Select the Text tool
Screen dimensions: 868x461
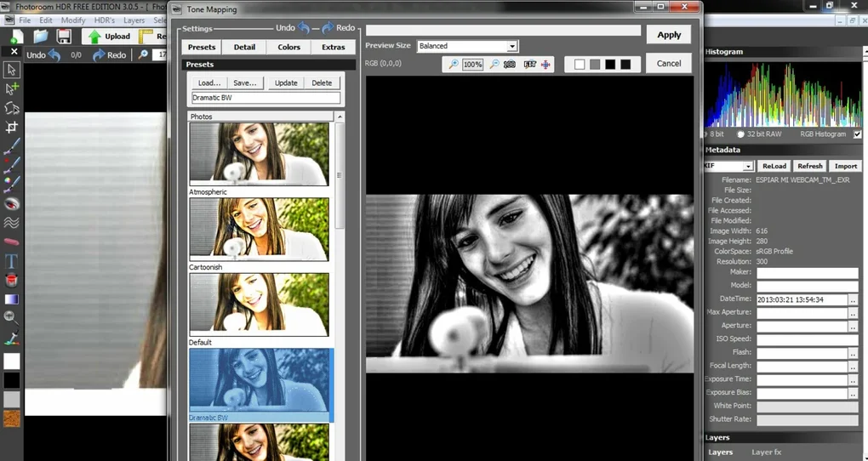pos(12,260)
